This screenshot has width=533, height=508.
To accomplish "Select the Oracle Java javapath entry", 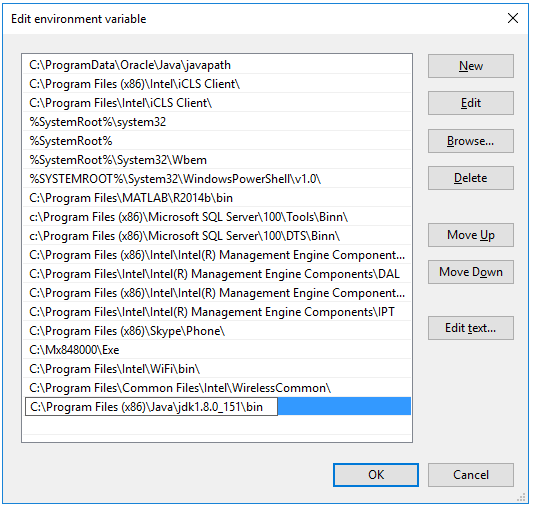I will [217, 65].
